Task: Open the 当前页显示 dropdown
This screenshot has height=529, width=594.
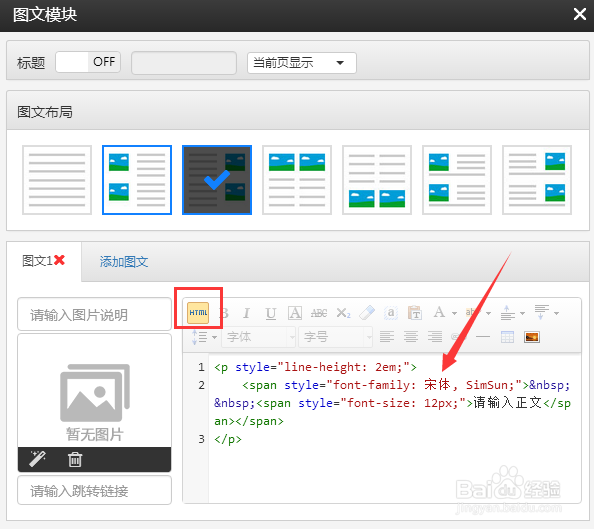Action: point(302,63)
